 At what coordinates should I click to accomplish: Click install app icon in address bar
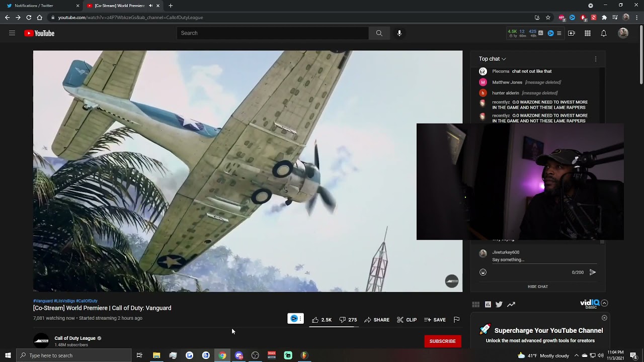(x=537, y=18)
